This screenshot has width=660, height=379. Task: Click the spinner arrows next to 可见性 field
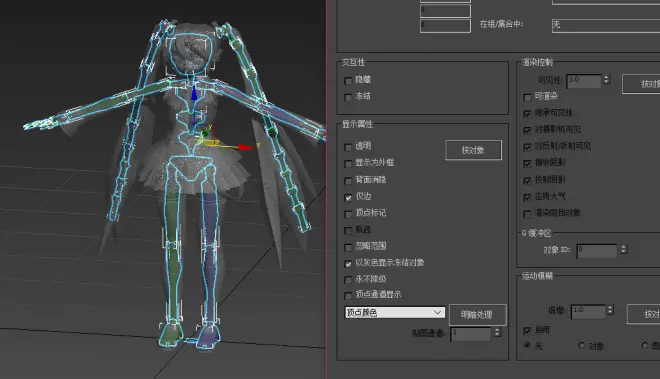point(607,80)
